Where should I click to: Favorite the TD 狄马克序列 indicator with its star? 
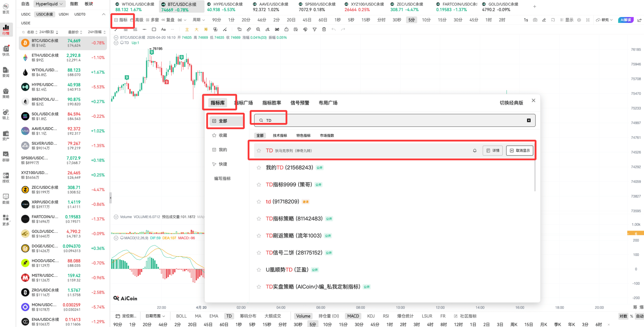click(x=259, y=150)
